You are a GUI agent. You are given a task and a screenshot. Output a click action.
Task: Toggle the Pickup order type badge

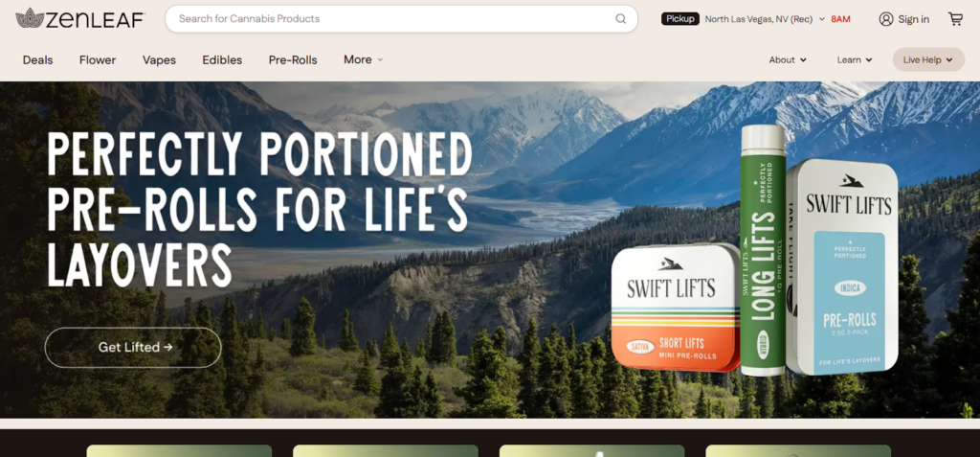pos(680,19)
